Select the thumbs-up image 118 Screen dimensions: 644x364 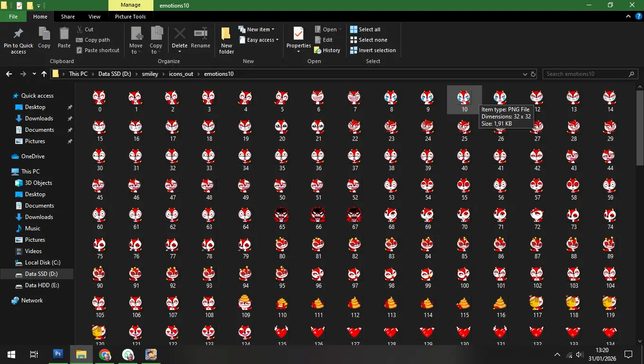click(x=574, y=306)
